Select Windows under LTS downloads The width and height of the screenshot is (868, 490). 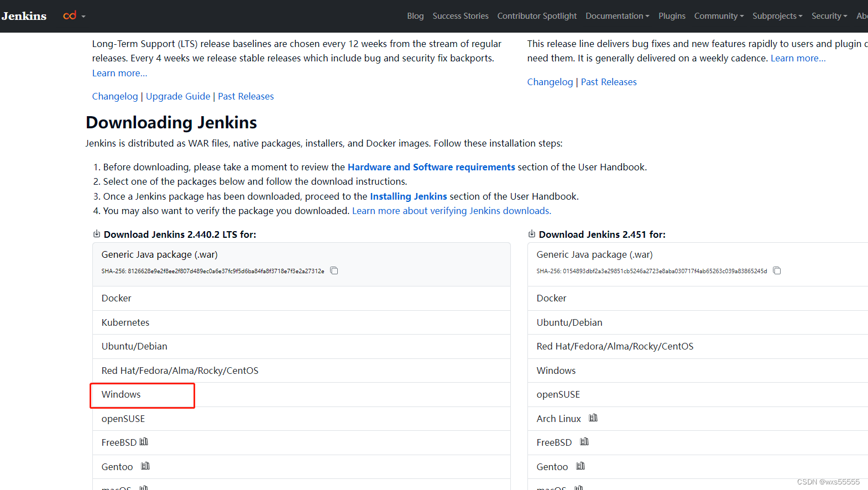pyautogui.click(x=301, y=394)
